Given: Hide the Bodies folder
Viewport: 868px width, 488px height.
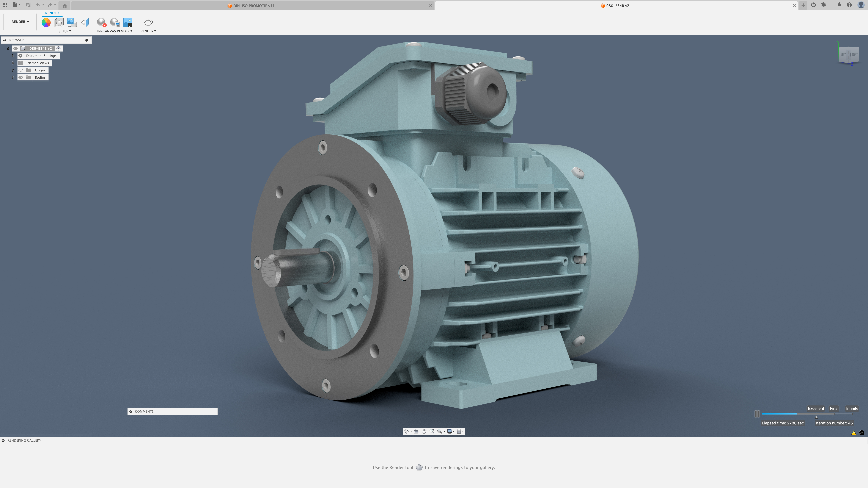Looking at the screenshot, I should point(21,77).
